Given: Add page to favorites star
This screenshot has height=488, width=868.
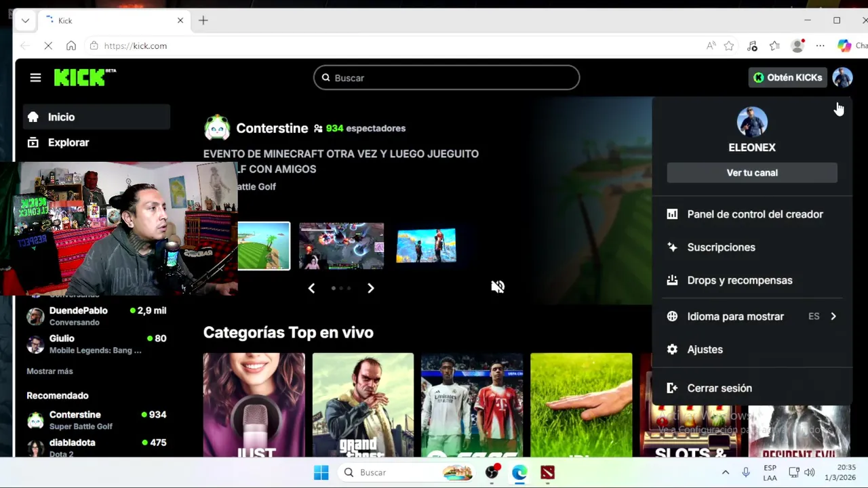Looking at the screenshot, I should pyautogui.click(x=729, y=46).
